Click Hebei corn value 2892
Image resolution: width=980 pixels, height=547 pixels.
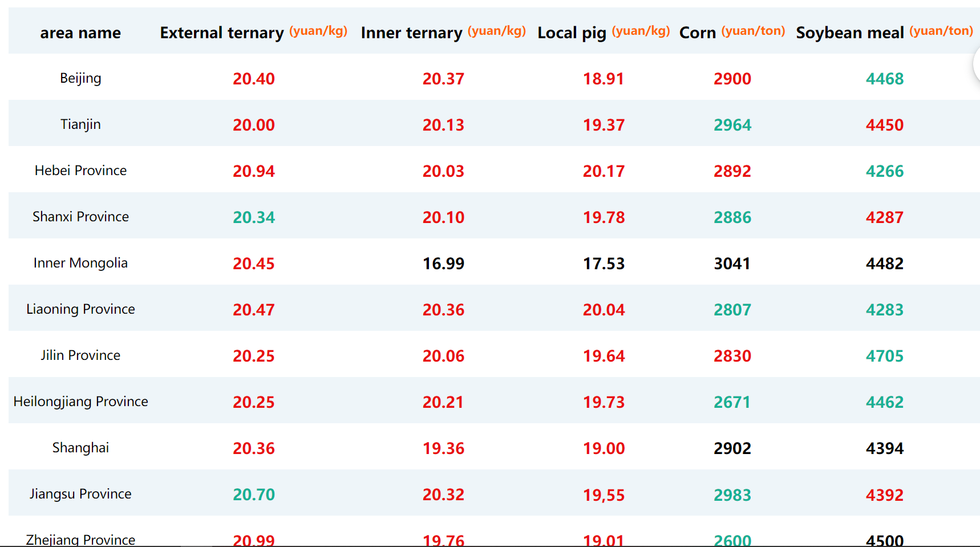click(732, 171)
